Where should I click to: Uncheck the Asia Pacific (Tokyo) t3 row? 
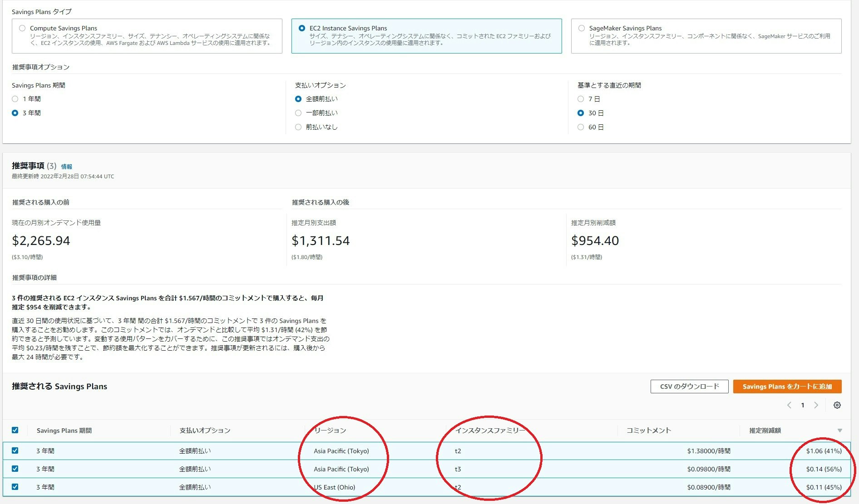pos(15,469)
